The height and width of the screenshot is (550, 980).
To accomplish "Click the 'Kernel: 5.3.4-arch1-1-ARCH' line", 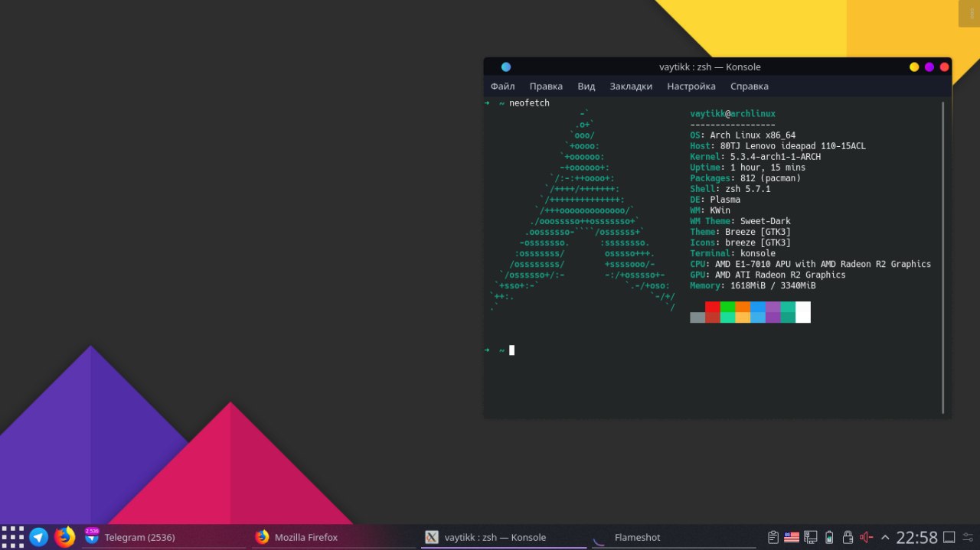I will pos(755,157).
